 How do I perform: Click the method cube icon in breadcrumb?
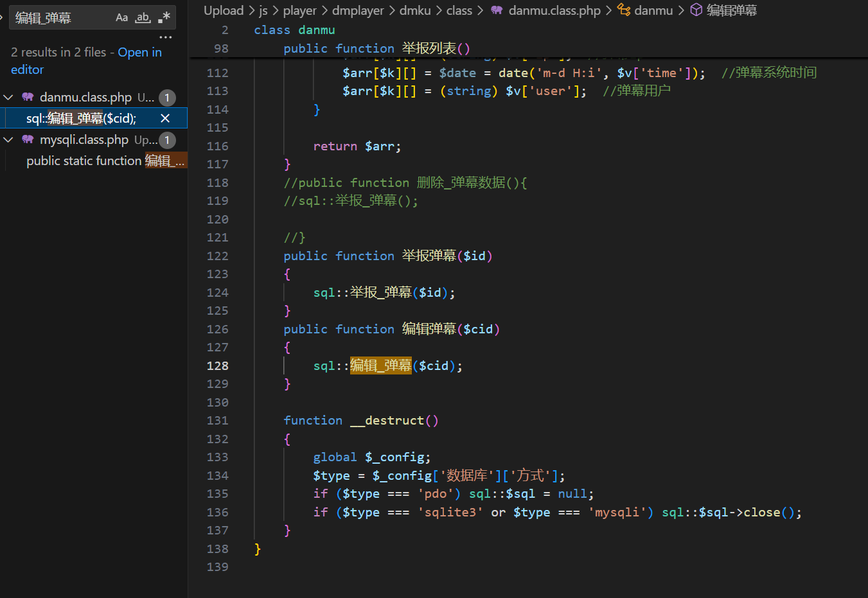point(696,10)
